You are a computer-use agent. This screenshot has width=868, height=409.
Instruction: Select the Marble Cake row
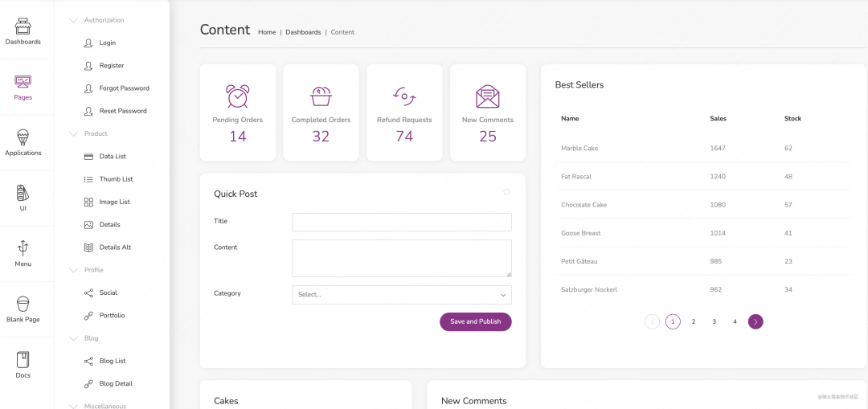(703, 149)
